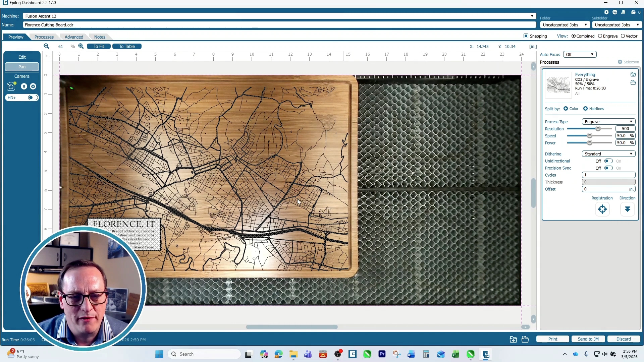Image resolution: width=644 pixels, height=362 pixels.
Task: Click the print queue printer icon
Action: (x=633, y=12)
